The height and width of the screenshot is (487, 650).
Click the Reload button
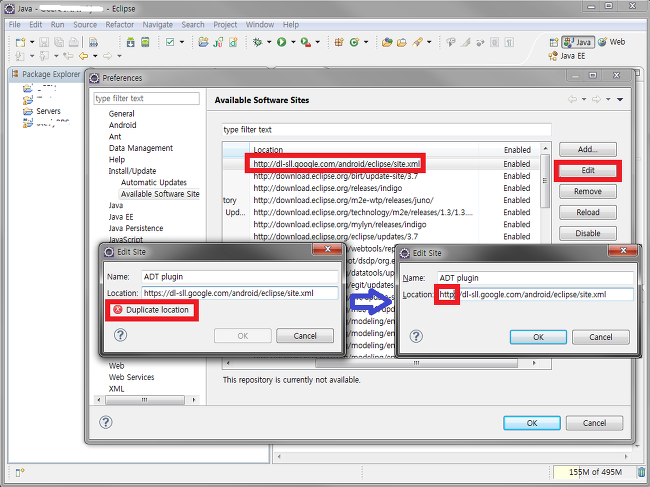pos(587,212)
